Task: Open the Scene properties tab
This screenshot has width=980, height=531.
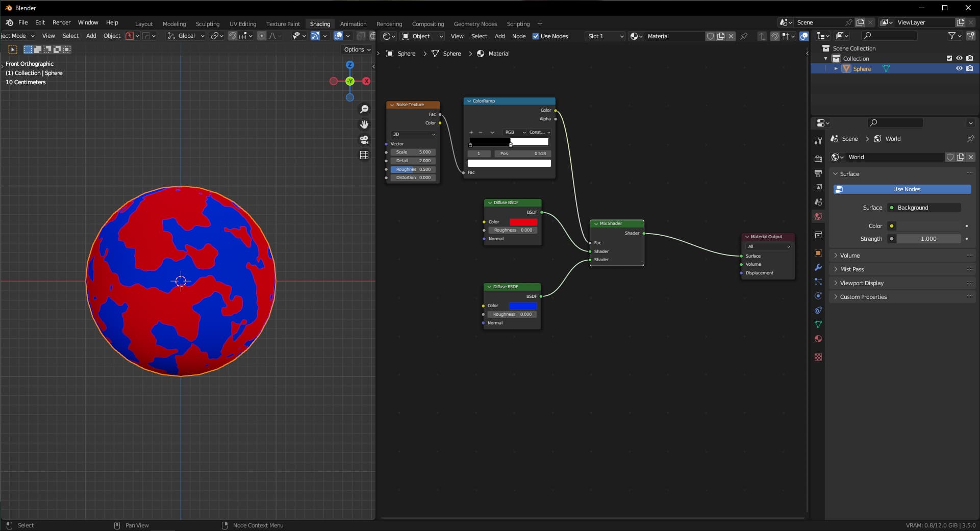Action: point(818,202)
